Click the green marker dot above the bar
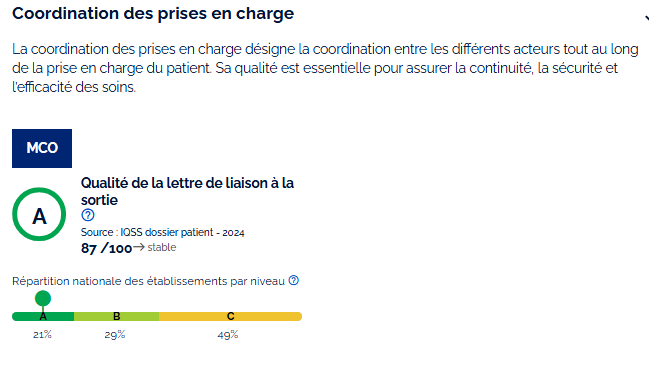Screen dimensions: 649x373 [x=43, y=298]
